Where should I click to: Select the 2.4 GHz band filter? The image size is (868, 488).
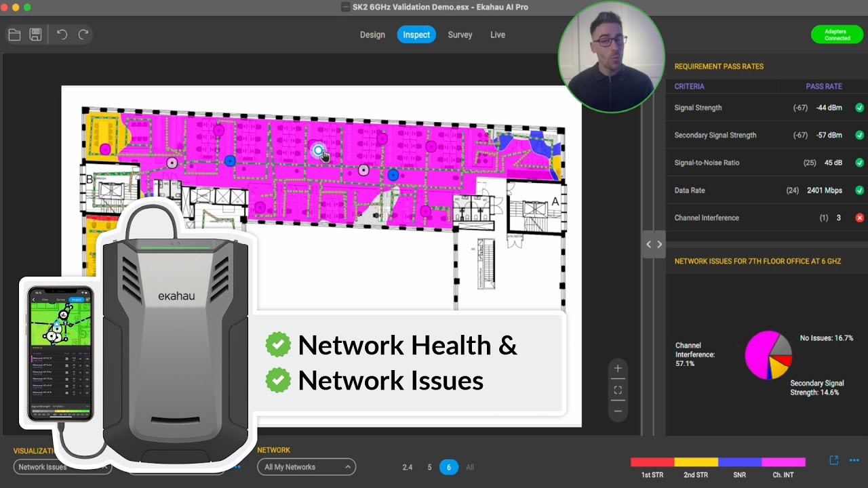408,467
